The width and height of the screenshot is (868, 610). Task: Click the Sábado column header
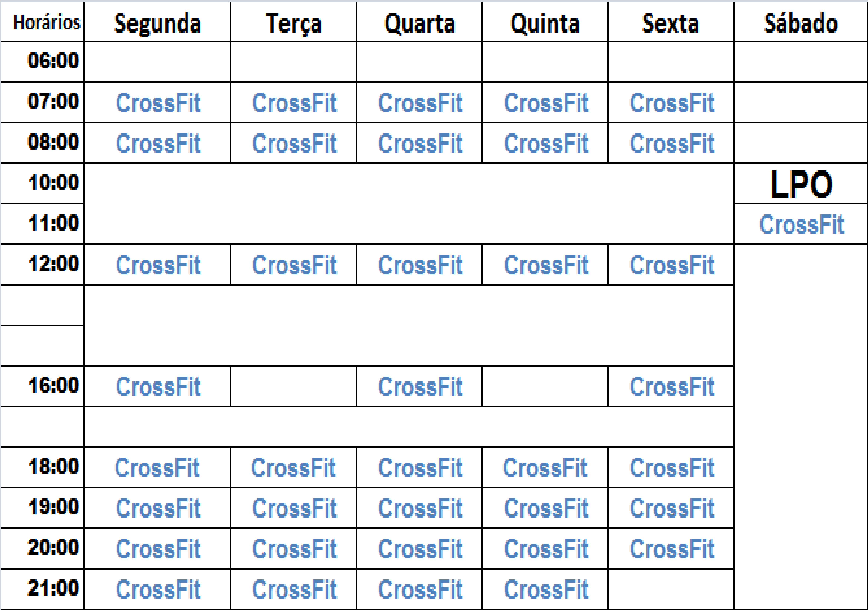(801, 23)
